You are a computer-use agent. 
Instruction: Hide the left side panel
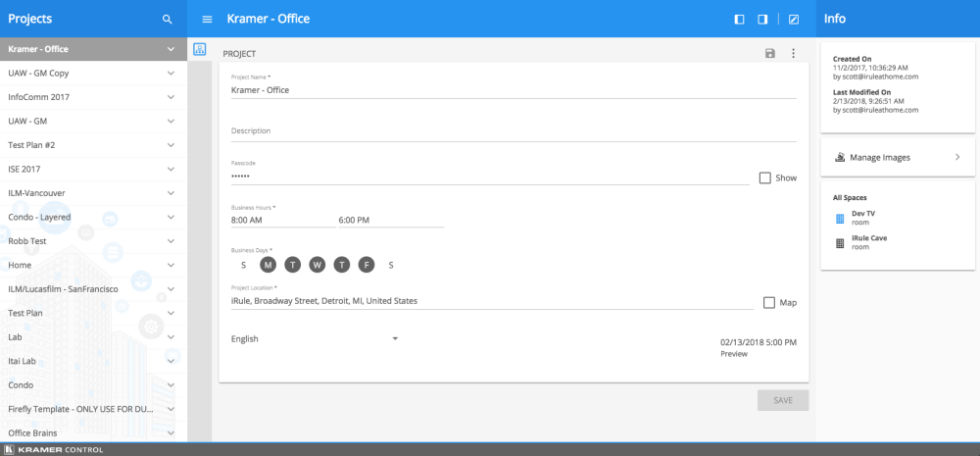[x=739, y=20]
